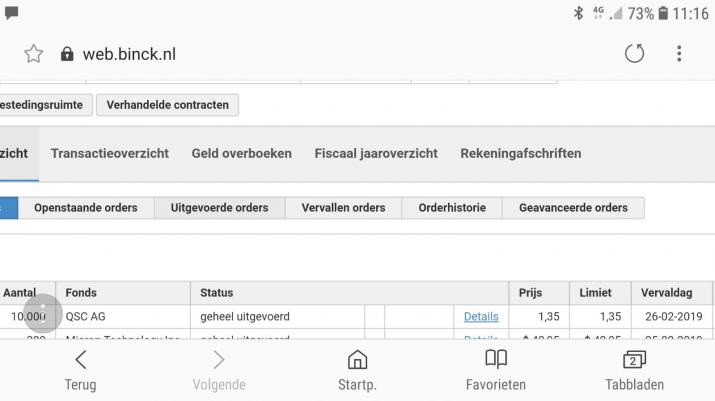Reload the page with refresh icon
The height and width of the screenshot is (401, 715).
click(x=634, y=54)
